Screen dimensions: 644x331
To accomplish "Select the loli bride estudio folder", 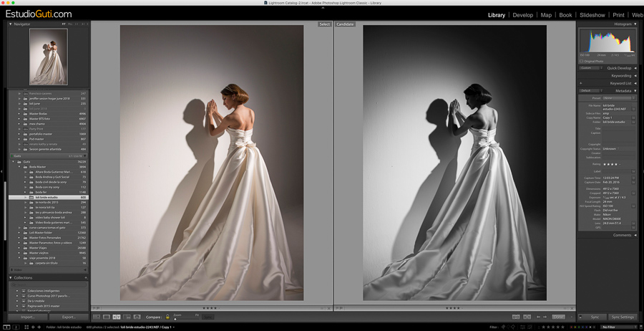I will [47, 197].
